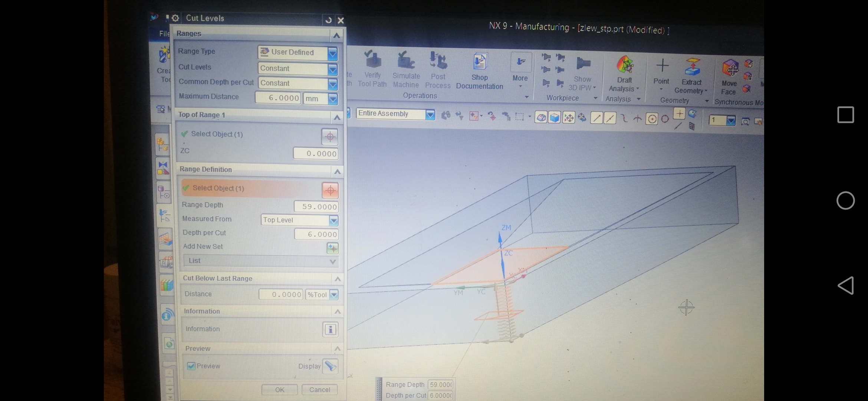Collapse the Top of Range 1 section

click(x=337, y=118)
